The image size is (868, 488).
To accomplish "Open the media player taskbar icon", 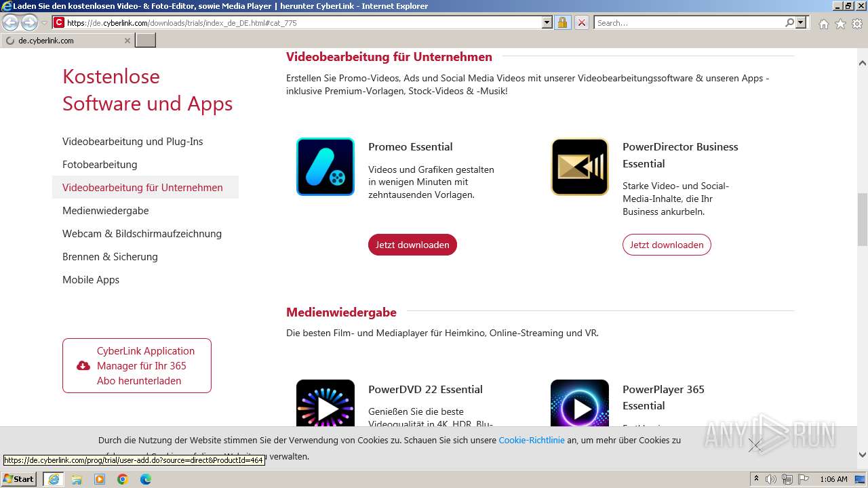I will click(x=100, y=479).
